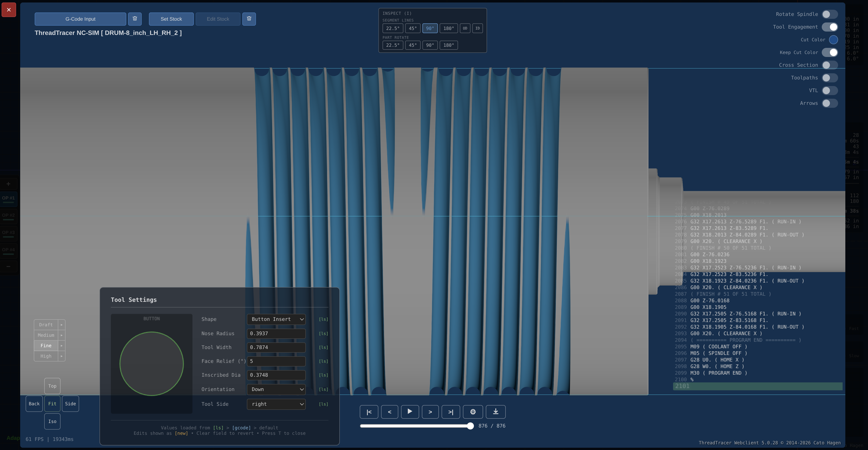The width and height of the screenshot is (868, 450).
Task: Click the trash icon next to G-Code Input
Action: 135,19
